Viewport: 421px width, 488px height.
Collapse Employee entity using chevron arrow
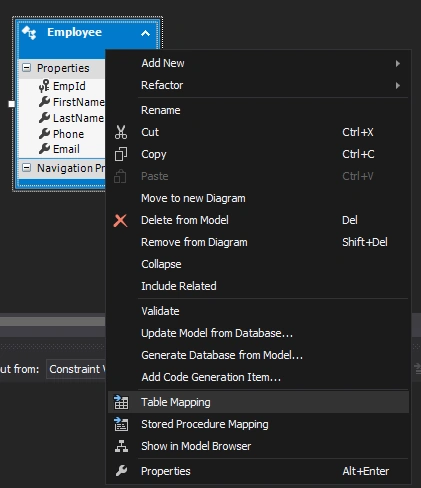pyautogui.click(x=145, y=33)
